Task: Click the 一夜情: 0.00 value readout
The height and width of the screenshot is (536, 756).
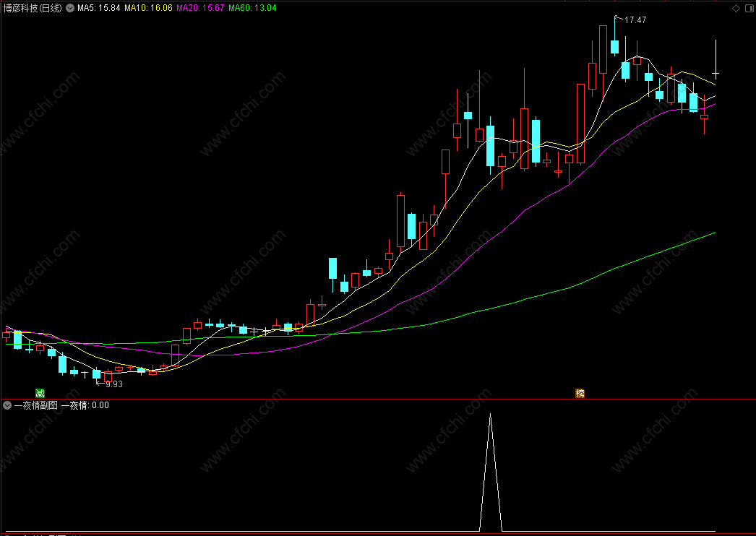Action: [x=85, y=405]
